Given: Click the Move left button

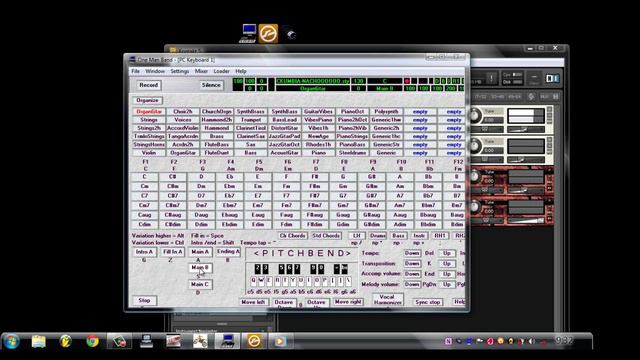Looking at the screenshot, I should 253,302.
